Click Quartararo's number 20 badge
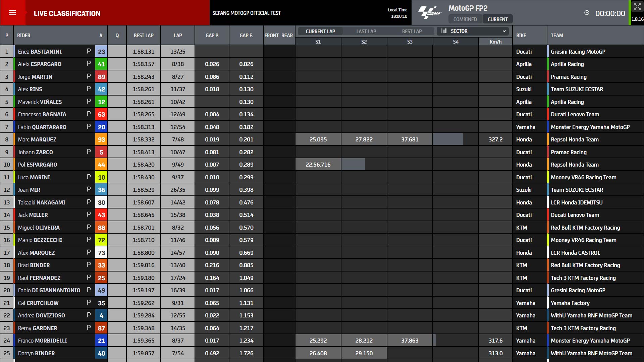 point(101,127)
